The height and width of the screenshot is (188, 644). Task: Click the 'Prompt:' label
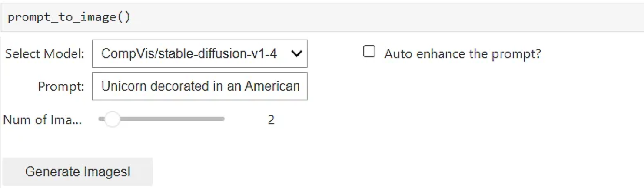(61, 86)
